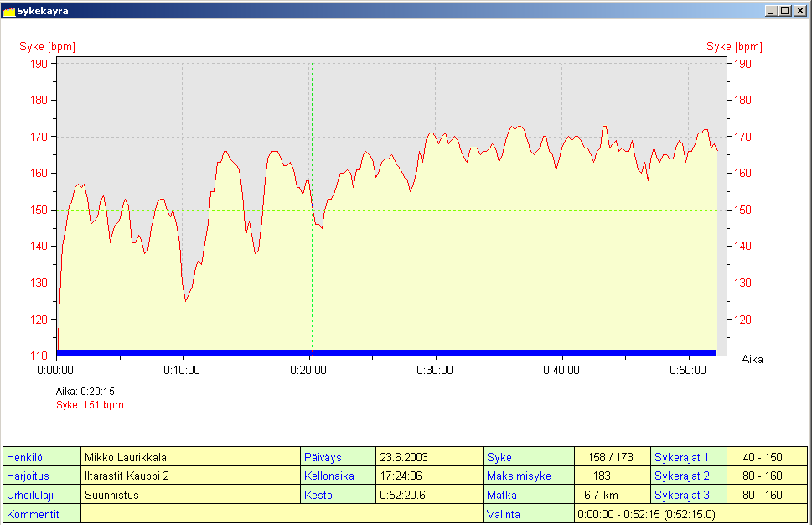812x525 pixels.
Task: Click the green vertical cursor line on the graph
Action: (312, 252)
